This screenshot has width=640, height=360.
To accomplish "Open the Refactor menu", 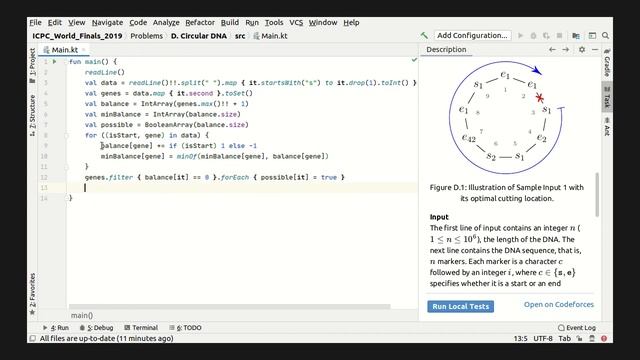I will pos(200,22).
